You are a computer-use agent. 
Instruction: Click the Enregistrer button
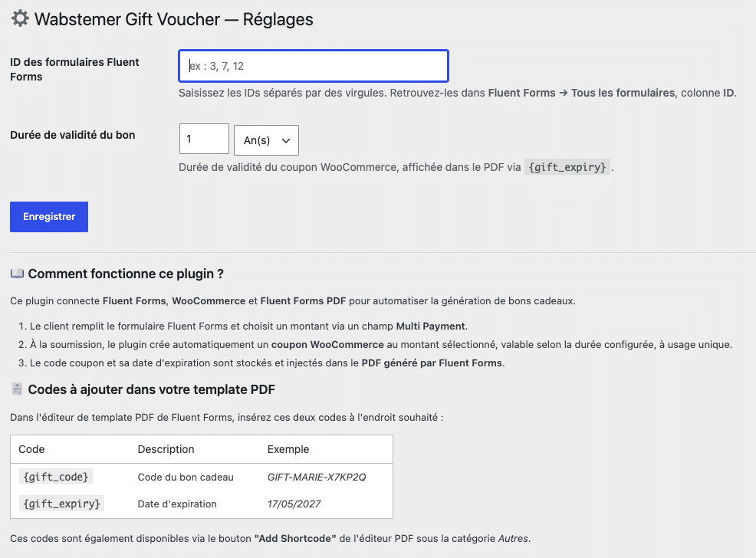49,217
